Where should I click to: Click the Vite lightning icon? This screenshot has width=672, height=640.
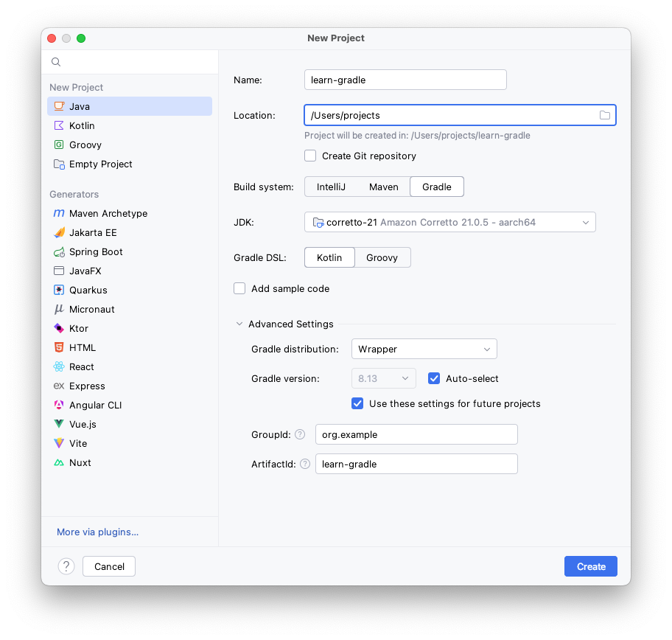coord(59,444)
